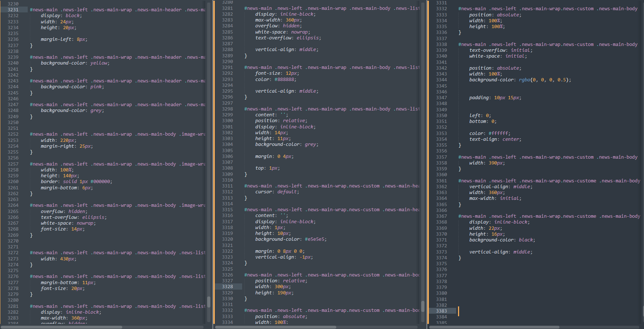Click the right pane horizontal scrollbar thumb

tap(494, 327)
